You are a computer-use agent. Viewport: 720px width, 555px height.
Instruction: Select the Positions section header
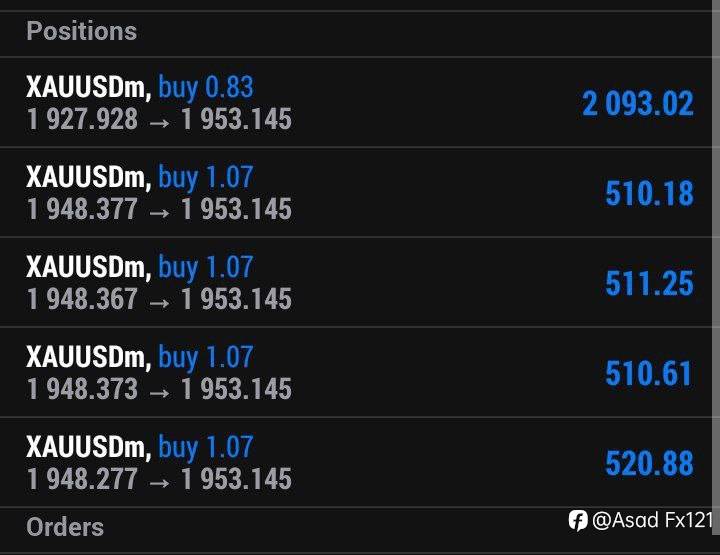[x=81, y=31]
